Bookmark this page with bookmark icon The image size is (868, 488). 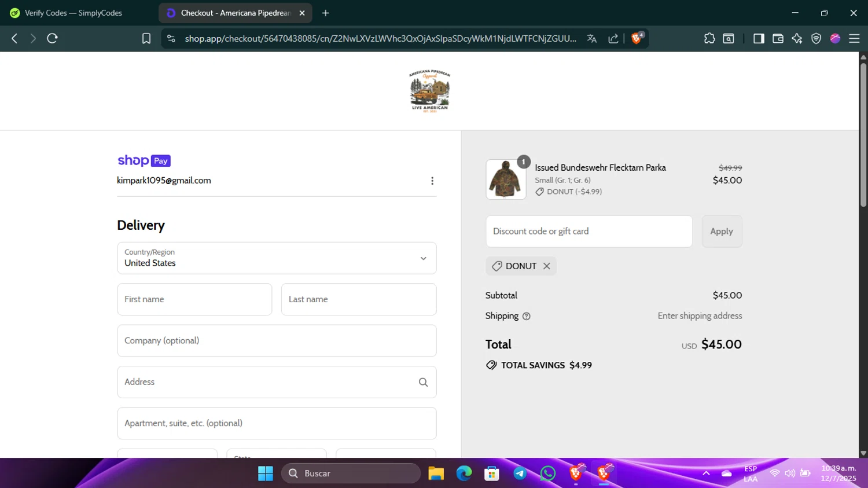click(x=146, y=38)
